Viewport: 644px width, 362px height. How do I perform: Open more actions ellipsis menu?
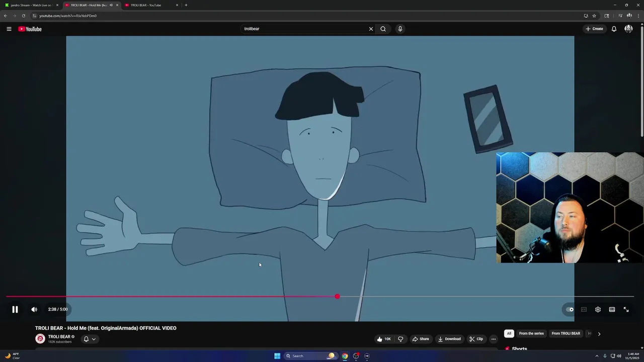point(493,339)
